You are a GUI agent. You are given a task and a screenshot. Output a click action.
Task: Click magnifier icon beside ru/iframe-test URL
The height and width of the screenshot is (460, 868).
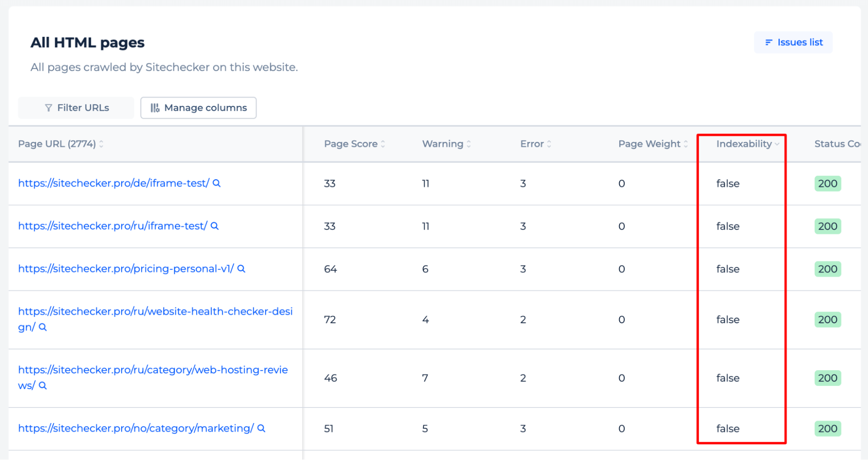(215, 226)
